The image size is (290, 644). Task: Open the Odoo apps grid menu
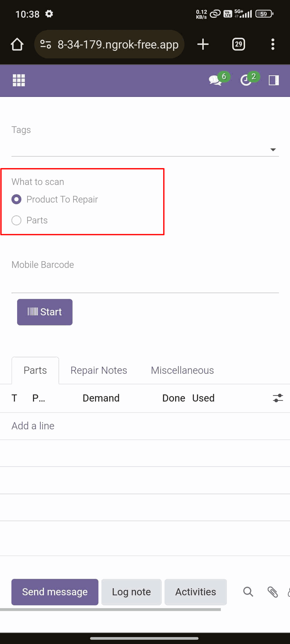pos(19,80)
